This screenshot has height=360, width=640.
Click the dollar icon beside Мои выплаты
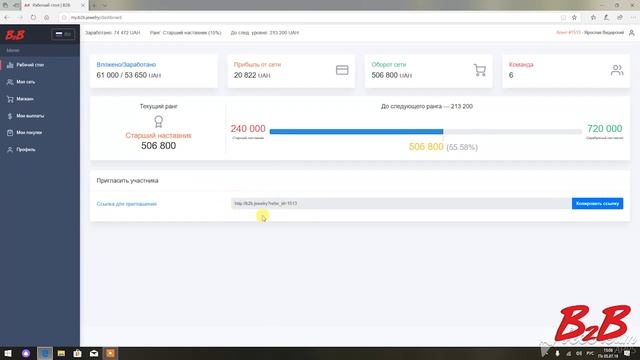10,116
